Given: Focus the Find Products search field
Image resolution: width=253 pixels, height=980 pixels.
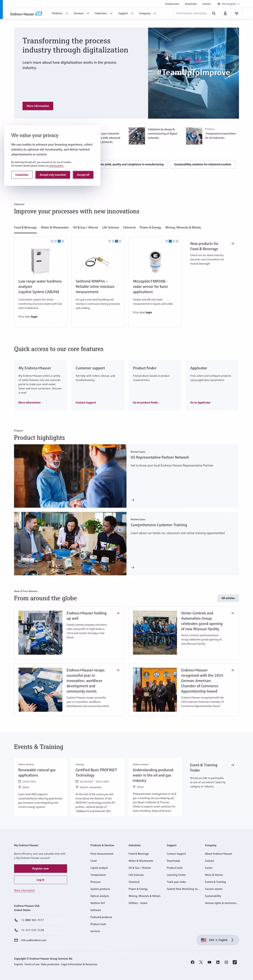Looking at the screenshot, I should click(x=192, y=13).
